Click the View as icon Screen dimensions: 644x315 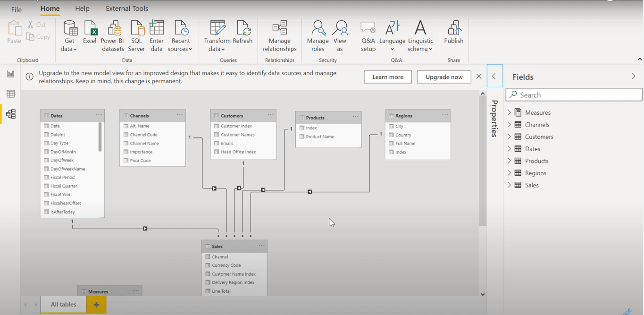coord(340,28)
